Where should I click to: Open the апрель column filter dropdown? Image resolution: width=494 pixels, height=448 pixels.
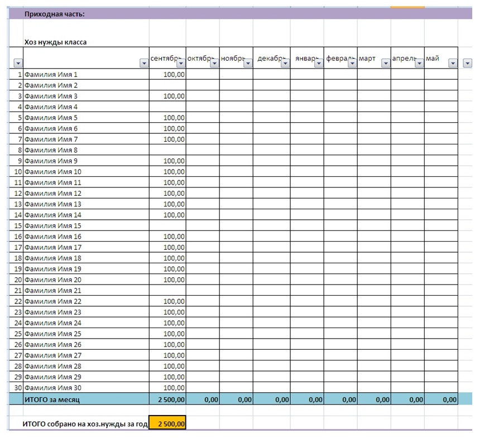419,63
